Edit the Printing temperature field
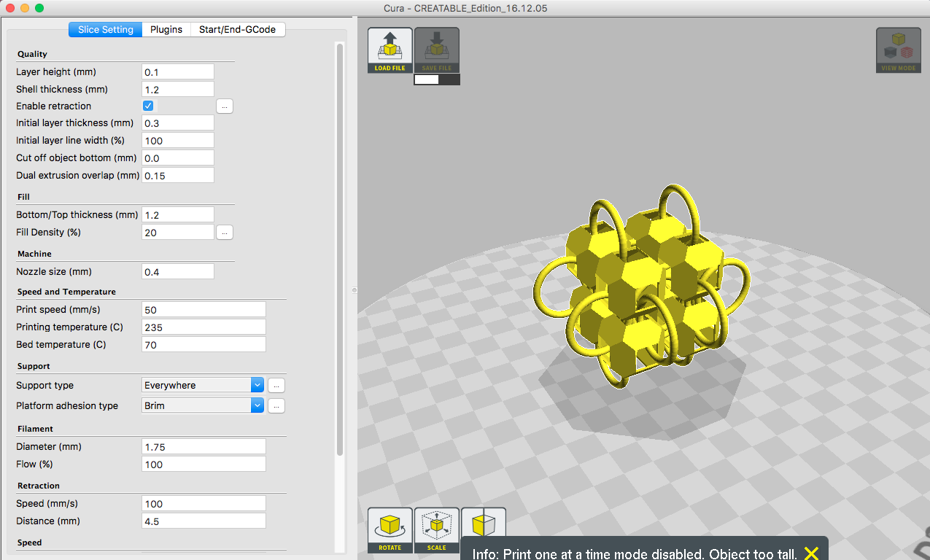Viewport: 930px width, 560px height. click(204, 327)
